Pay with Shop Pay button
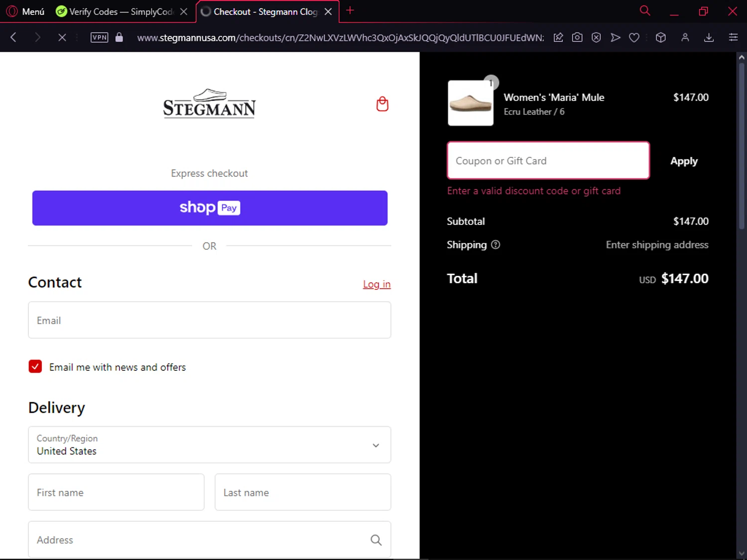The width and height of the screenshot is (747, 560). tap(210, 208)
